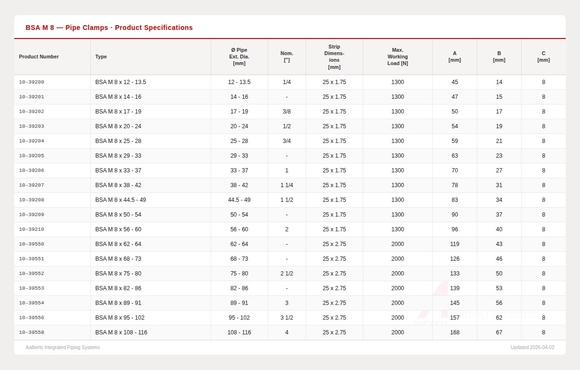Click type BSA M 8 x 68 - 73
580x370 pixels.
(118, 259)
